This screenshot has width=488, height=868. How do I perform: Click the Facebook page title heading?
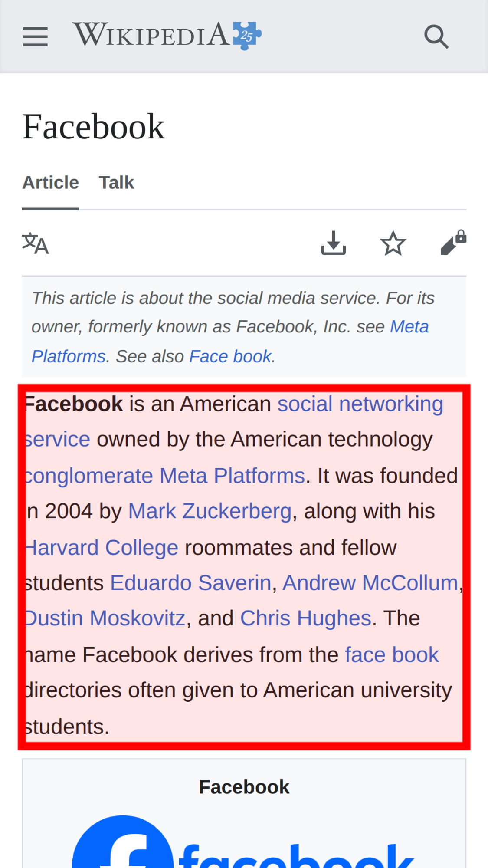pyautogui.click(x=93, y=127)
